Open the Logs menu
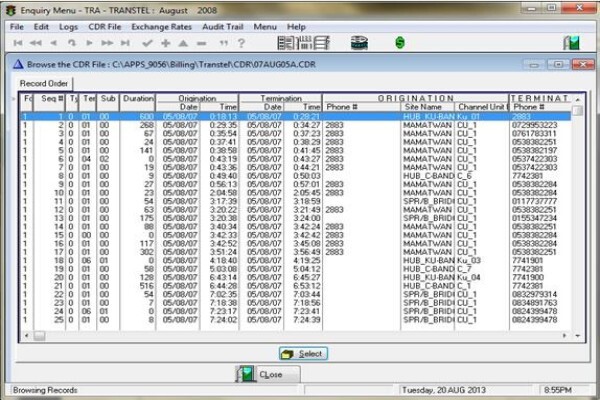The height and width of the screenshot is (400, 600). tap(68, 27)
